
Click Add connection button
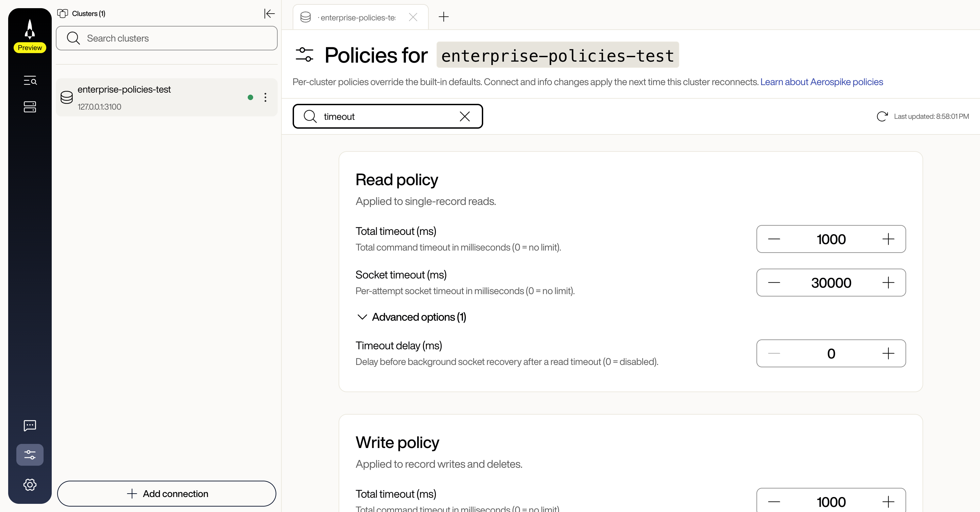(167, 494)
